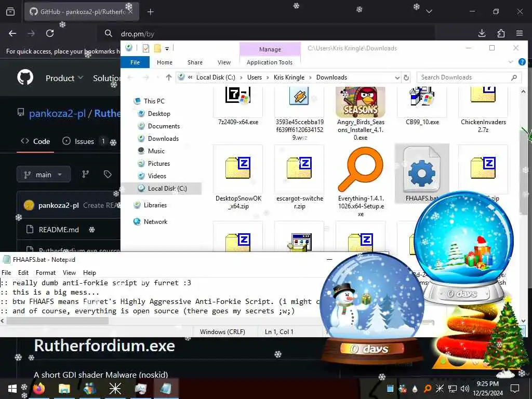Image resolution: width=532 pixels, height=399 pixels.
Task: Open the GitHub Issues tab
Action: pos(84,141)
